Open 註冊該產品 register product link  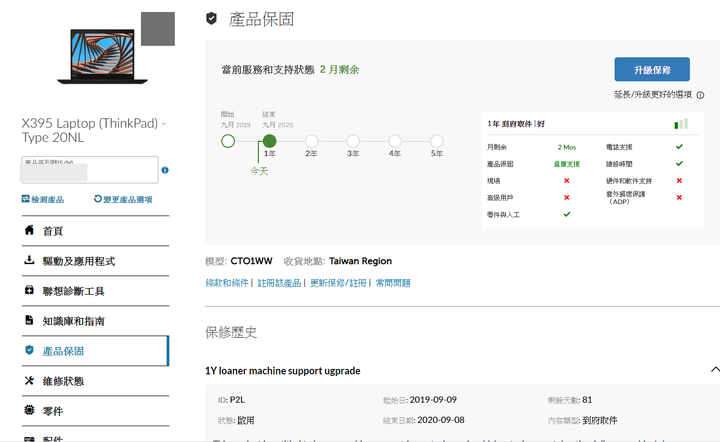click(x=279, y=283)
